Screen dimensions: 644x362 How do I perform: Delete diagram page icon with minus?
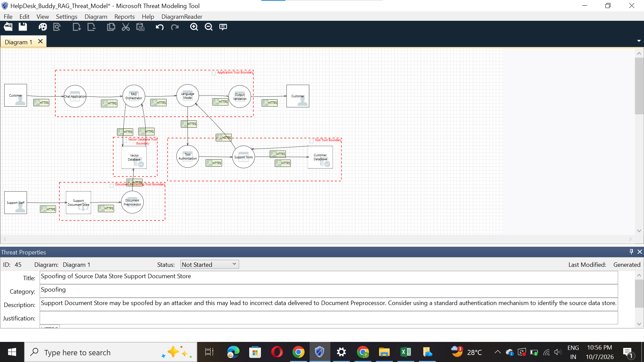click(x=91, y=27)
